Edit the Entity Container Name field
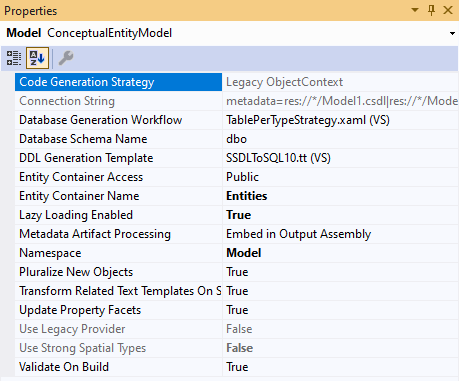The width and height of the screenshot is (459, 381). pyautogui.click(x=341, y=196)
